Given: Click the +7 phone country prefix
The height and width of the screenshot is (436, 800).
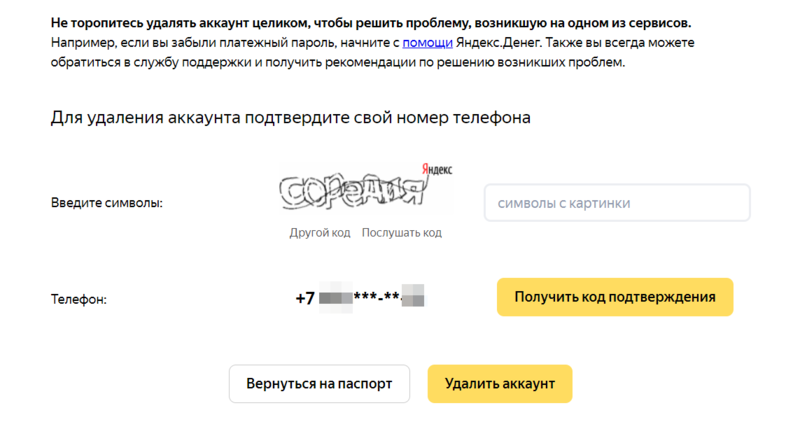Looking at the screenshot, I should coord(305,298).
